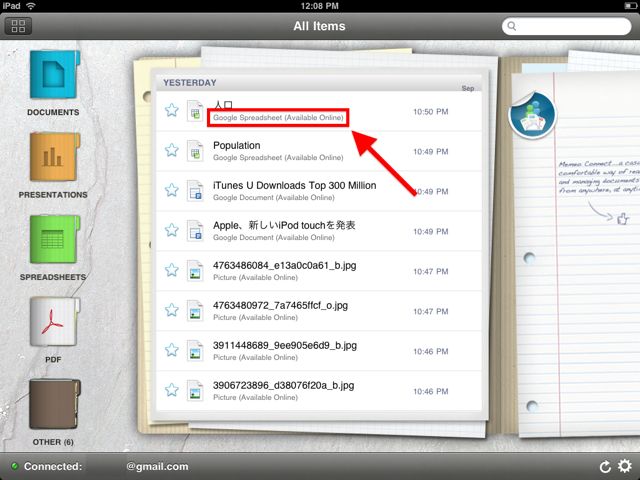This screenshot has width=640, height=480.
Task: Star the Population spreadsheet
Action: point(172,150)
